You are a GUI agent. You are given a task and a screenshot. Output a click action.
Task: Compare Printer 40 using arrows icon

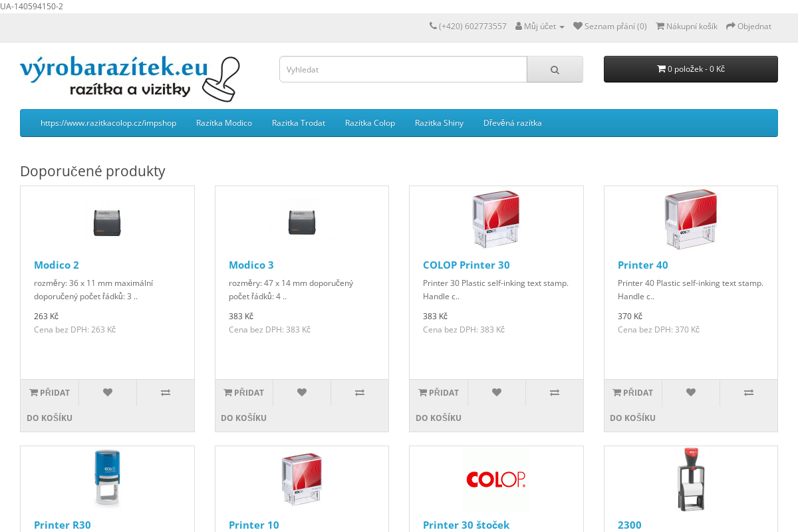(749, 392)
